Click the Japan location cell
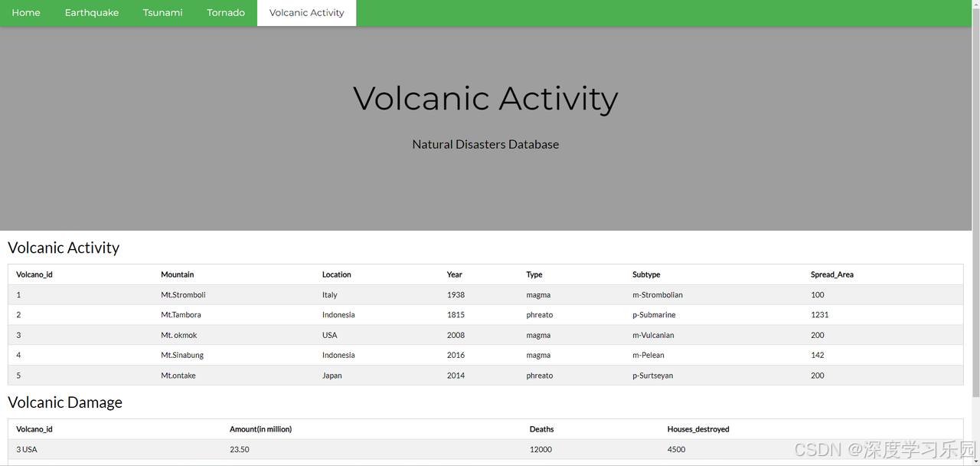This screenshot has width=980, height=466. pos(332,376)
